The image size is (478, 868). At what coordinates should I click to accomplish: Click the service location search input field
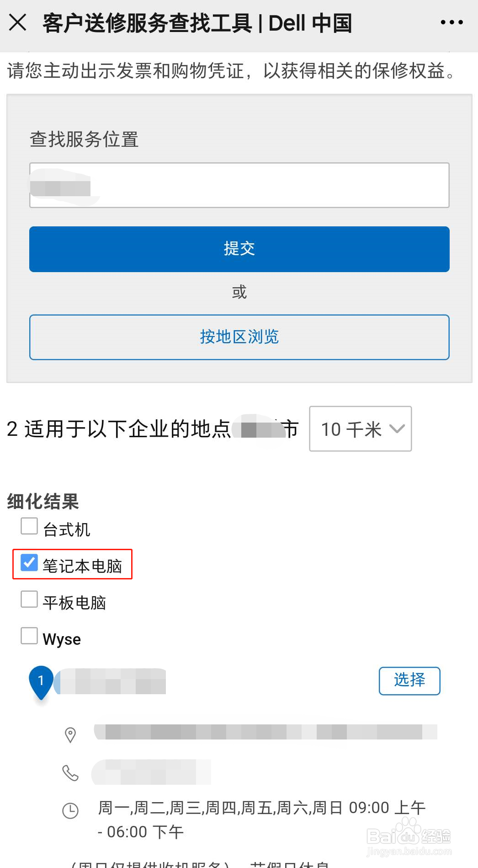pos(239,185)
